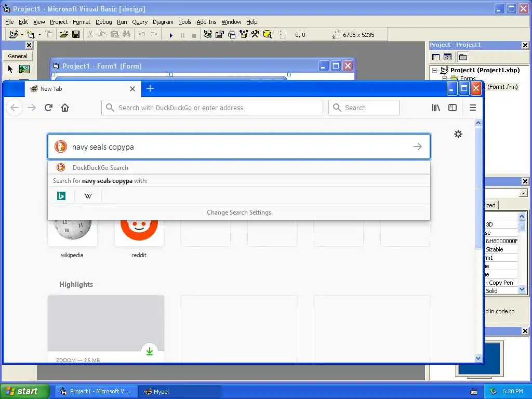Open the Toolbox via hammer and wrench icon
Viewport: 532px width, 399px height.
tap(255, 35)
